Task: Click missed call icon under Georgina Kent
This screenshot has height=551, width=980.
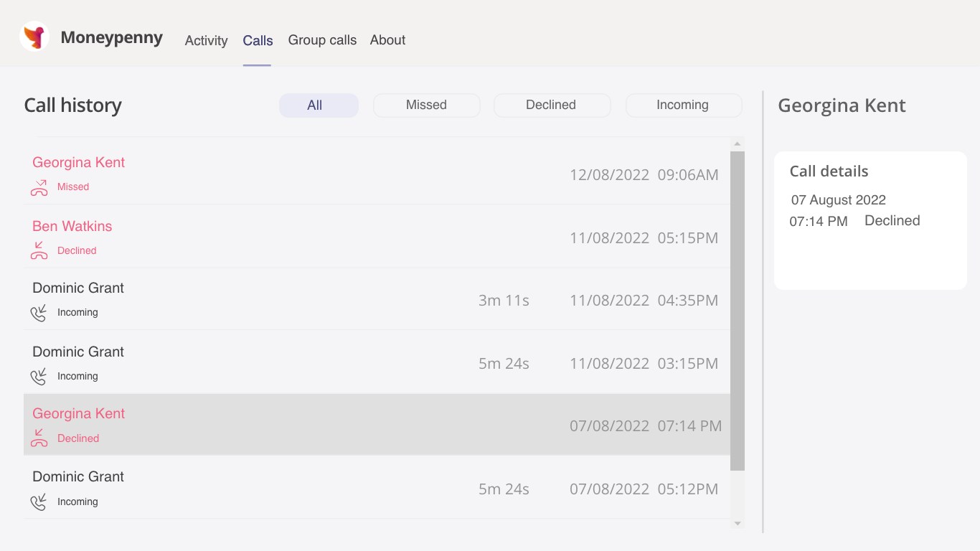Action: [39, 187]
